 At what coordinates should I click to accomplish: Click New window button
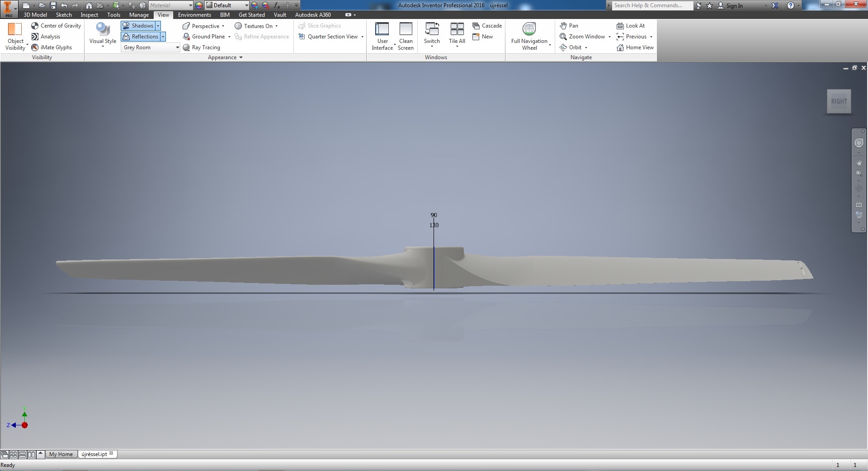click(x=482, y=37)
